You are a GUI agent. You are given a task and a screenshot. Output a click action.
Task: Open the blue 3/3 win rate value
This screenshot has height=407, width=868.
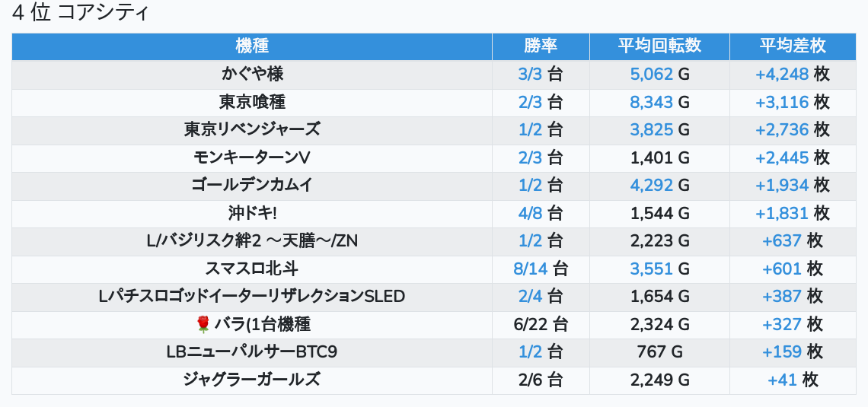coord(529,75)
